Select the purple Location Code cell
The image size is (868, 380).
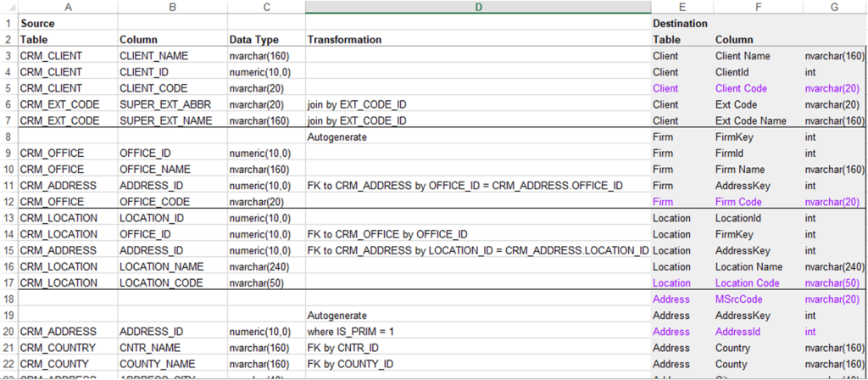[758, 283]
